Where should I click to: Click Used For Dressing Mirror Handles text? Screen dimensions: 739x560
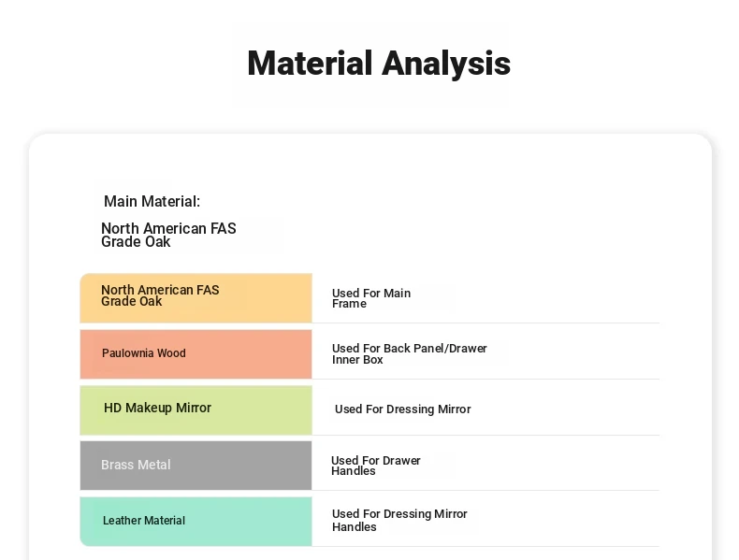pos(399,521)
